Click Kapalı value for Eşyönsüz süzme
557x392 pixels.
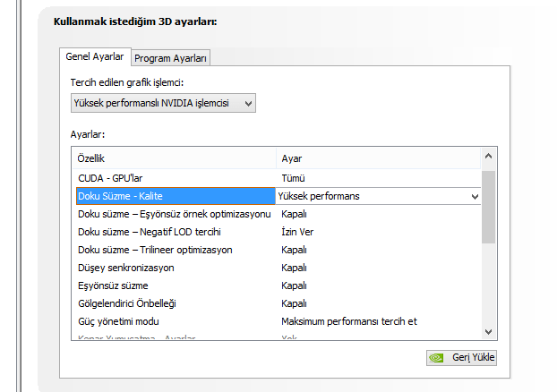[x=294, y=285]
